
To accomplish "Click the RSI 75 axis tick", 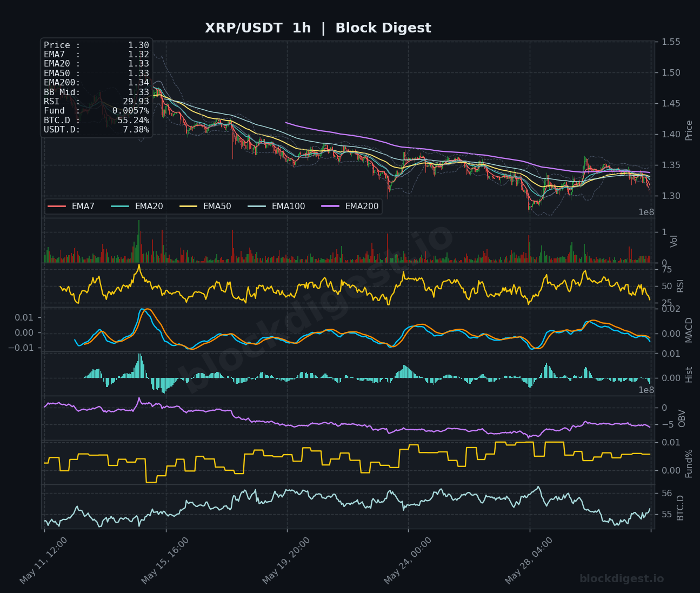I will click(666, 270).
